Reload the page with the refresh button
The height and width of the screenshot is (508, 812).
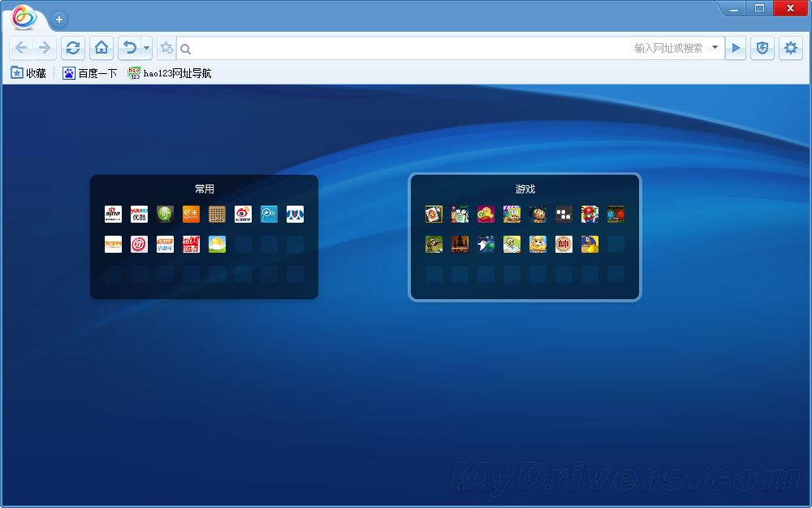point(73,48)
